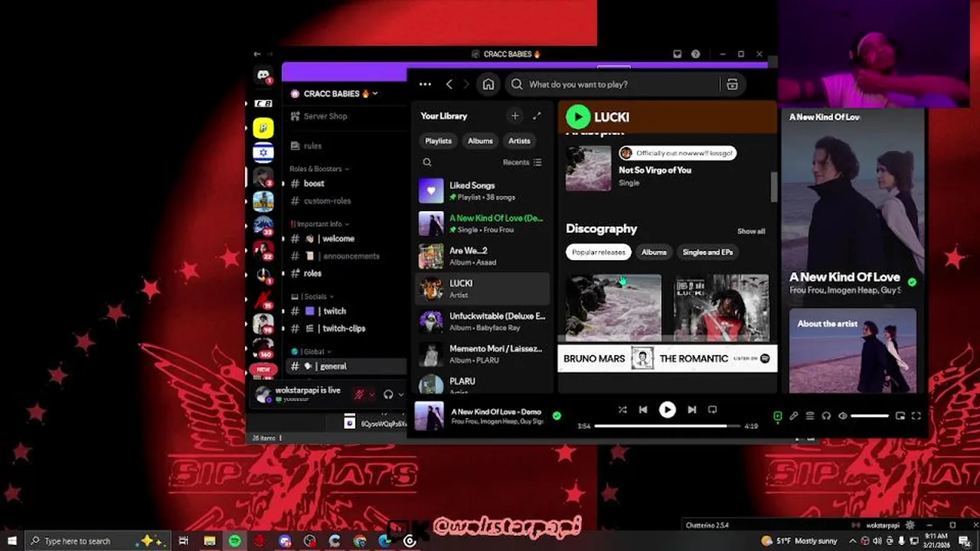
Task: Collapse Important Info category
Action: (x=318, y=224)
